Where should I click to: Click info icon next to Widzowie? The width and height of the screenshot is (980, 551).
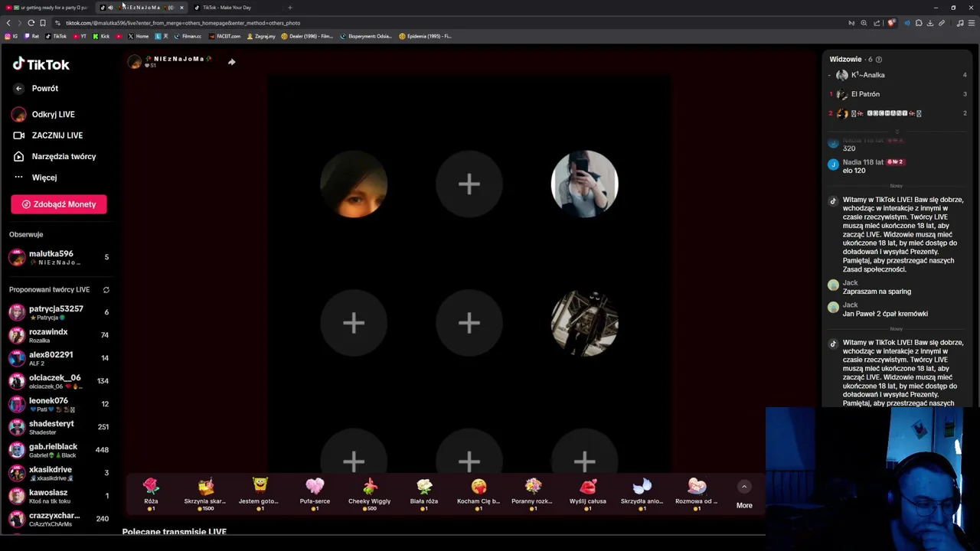click(x=878, y=60)
